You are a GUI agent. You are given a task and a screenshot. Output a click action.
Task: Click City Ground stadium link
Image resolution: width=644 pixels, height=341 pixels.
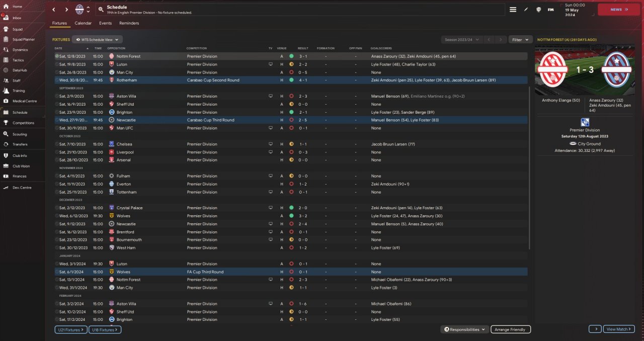click(590, 143)
